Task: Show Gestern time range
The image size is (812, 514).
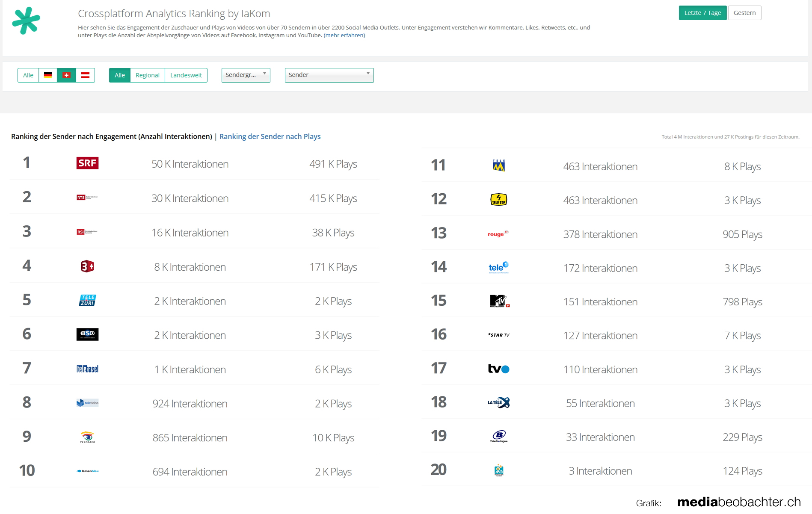Action: pos(744,13)
